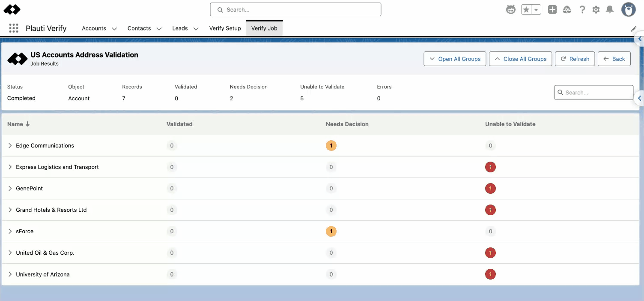
Task: Open the Favorites star icon
Action: point(526,9)
